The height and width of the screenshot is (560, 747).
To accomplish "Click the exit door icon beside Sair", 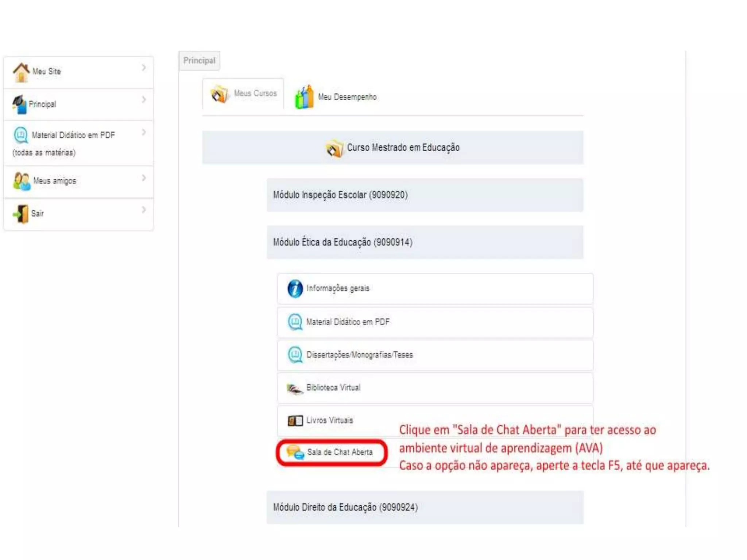I will [x=21, y=214].
